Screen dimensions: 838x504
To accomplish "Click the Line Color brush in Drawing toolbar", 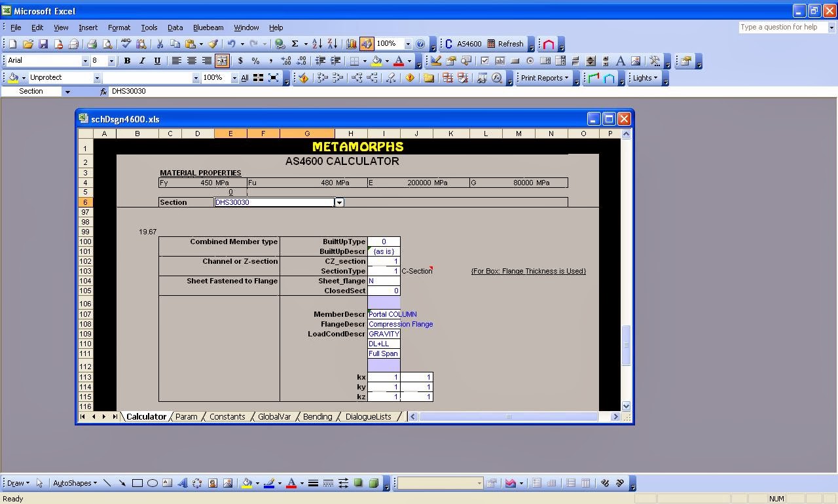I will 269,483.
